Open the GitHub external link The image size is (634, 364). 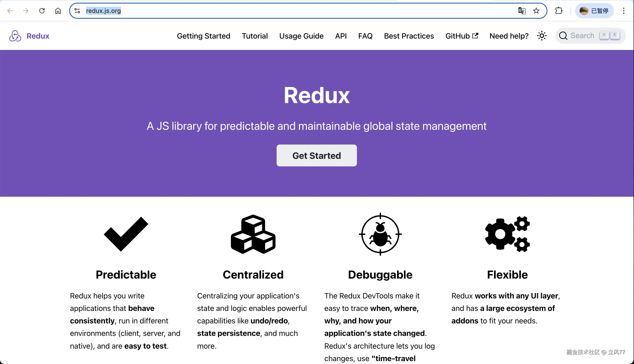[x=462, y=36]
